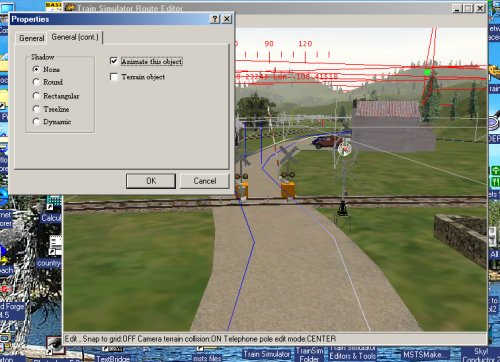Open the Calculator desktop shortcut icon
Viewport: 500px width, 362px height.
point(53,202)
